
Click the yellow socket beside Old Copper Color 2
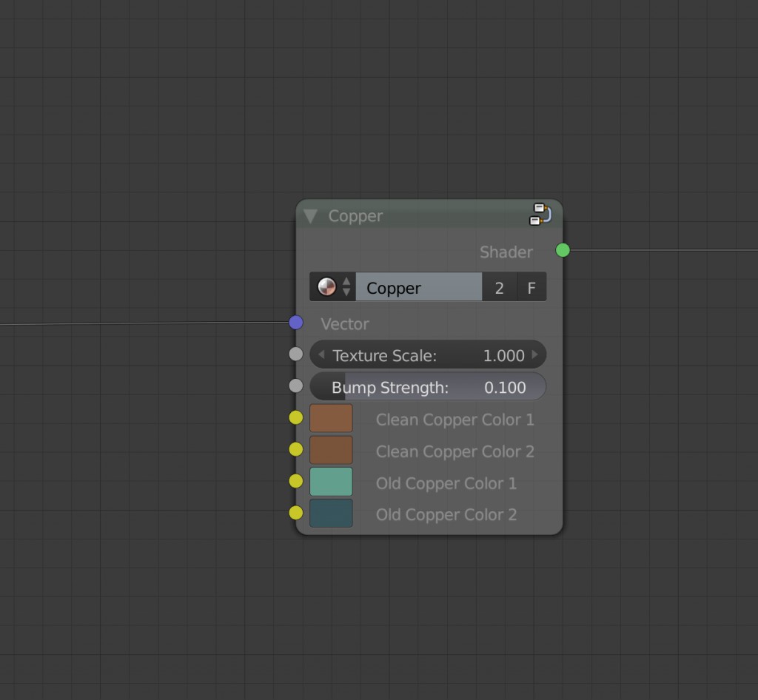click(x=295, y=513)
